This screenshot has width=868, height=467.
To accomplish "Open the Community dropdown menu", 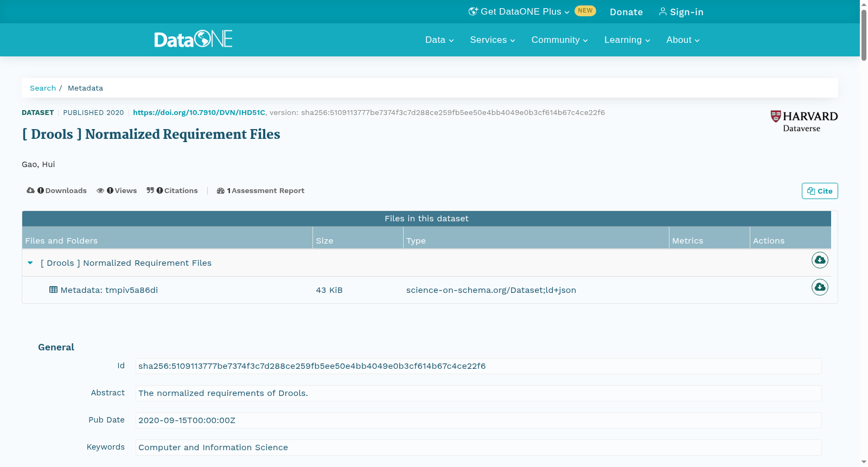I will [559, 40].
